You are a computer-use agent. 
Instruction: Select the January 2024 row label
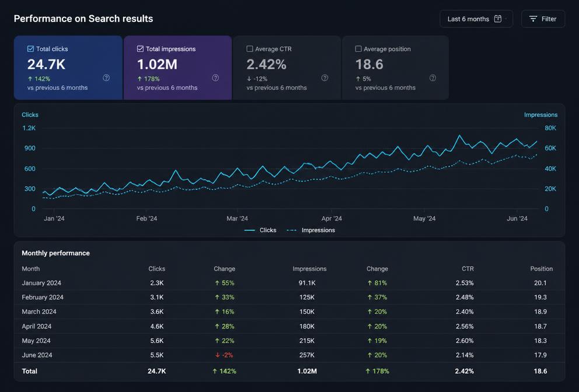point(41,283)
